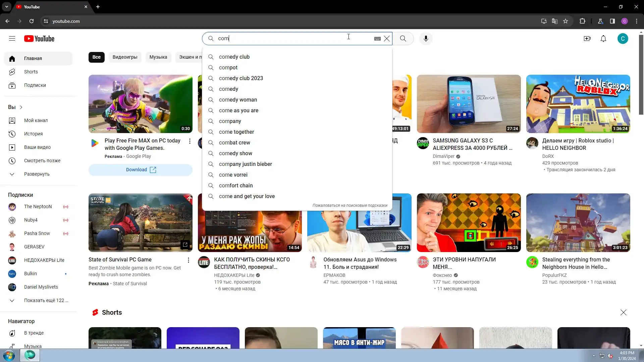The image size is (644, 362).
Task: Select the Музыка filter chip
Action: click(158, 57)
